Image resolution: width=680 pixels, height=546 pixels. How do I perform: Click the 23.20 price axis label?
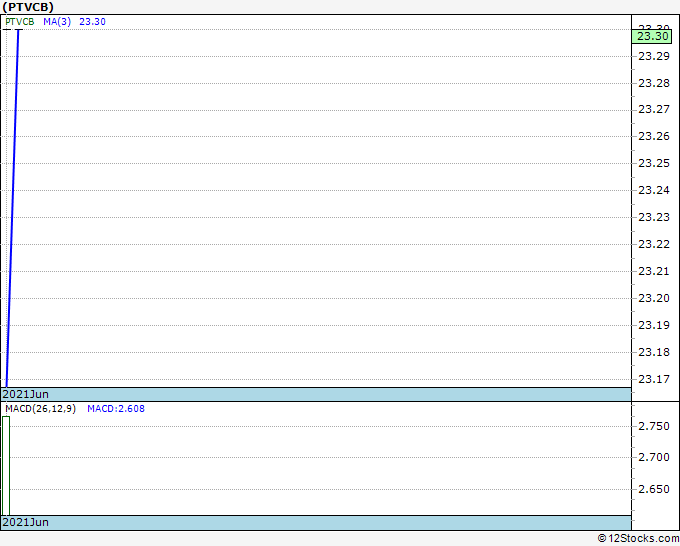(654, 298)
